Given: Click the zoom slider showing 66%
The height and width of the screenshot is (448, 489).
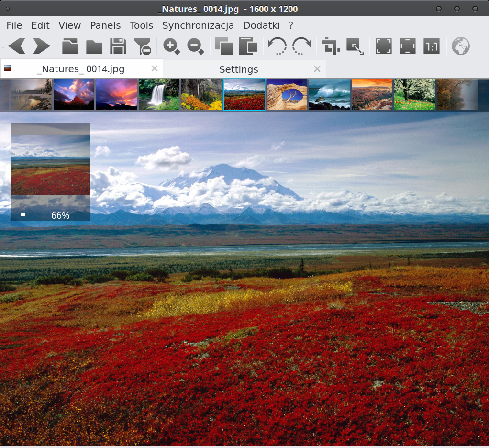Looking at the screenshot, I should tap(31, 214).
